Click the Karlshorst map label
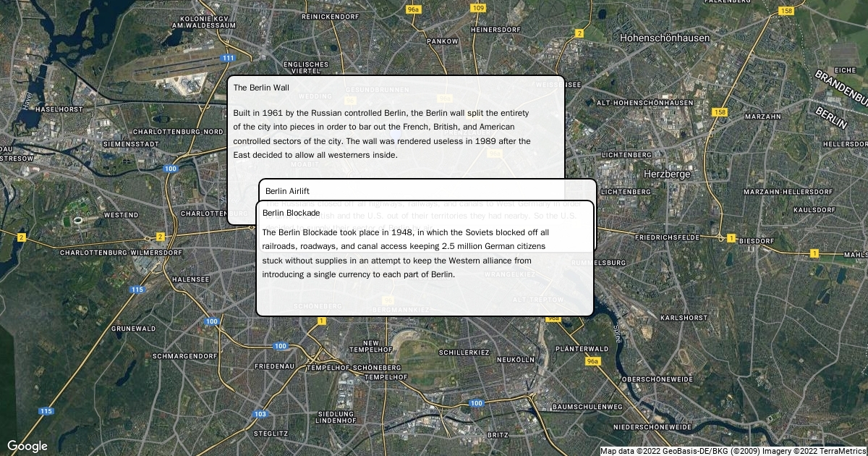Image resolution: width=868 pixels, height=456 pixels. point(684,318)
